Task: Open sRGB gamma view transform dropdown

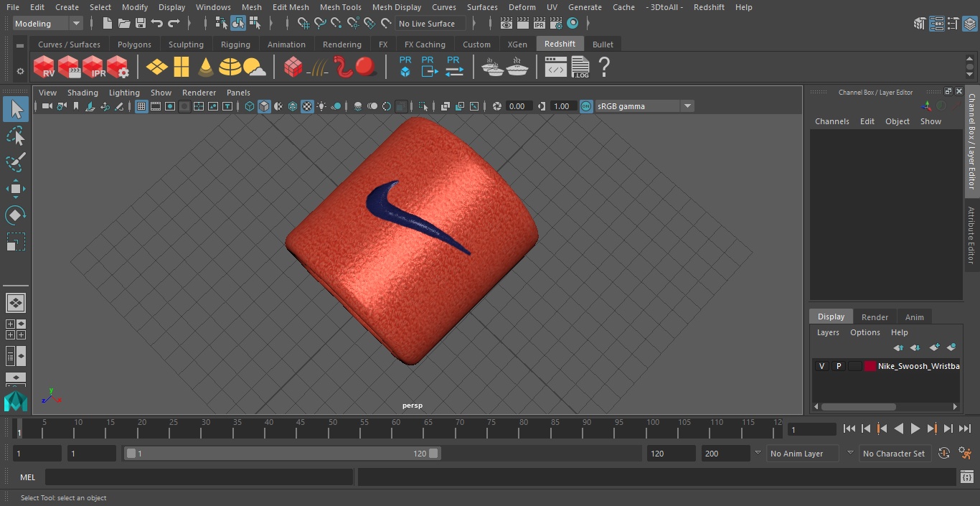Action: [x=644, y=106]
